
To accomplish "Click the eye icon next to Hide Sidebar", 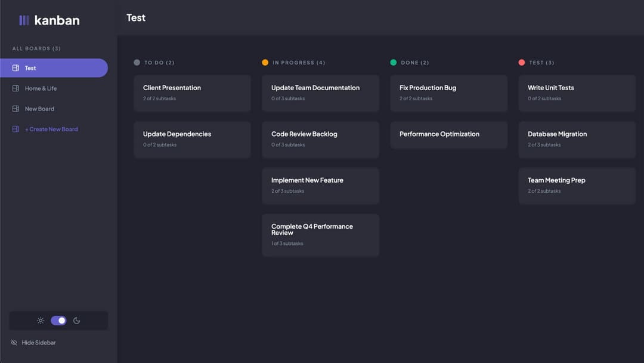I will point(13,342).
